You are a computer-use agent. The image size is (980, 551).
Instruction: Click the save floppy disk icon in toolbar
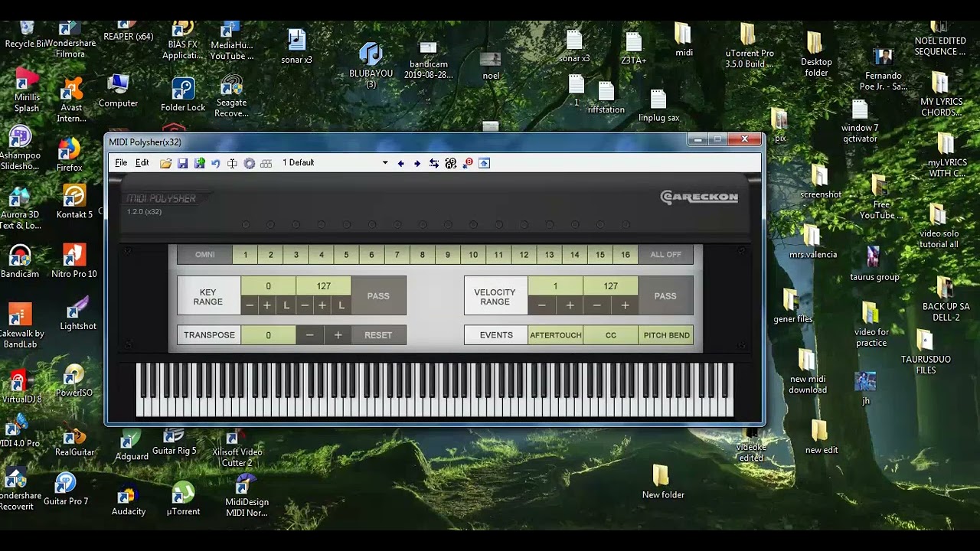(182, 163)
